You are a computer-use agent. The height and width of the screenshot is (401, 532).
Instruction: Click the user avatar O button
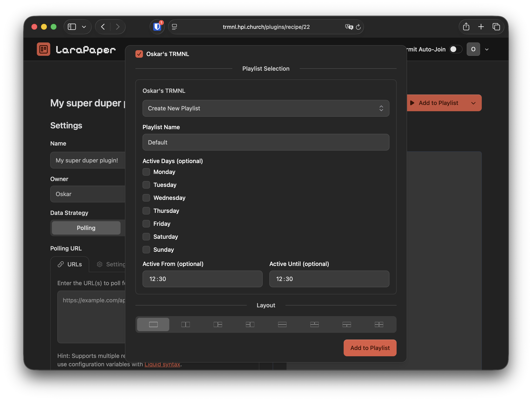click(x=473, y=49)
